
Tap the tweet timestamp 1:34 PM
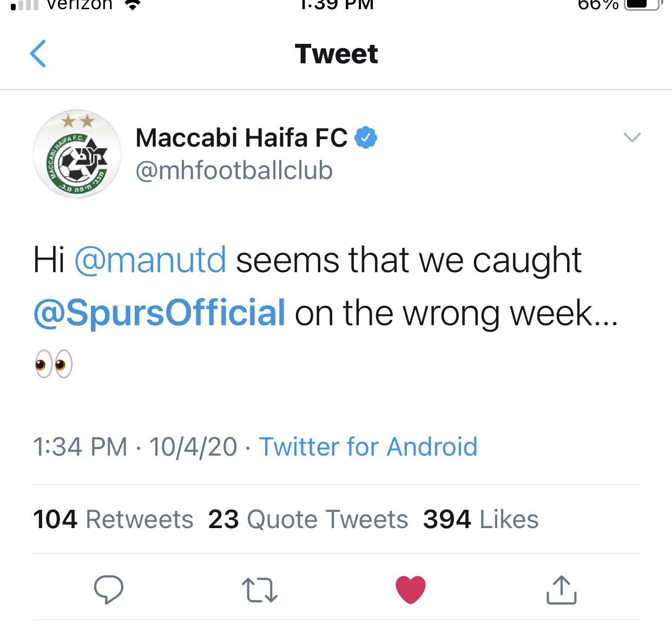pyautogui.click(x=80, y=447)
